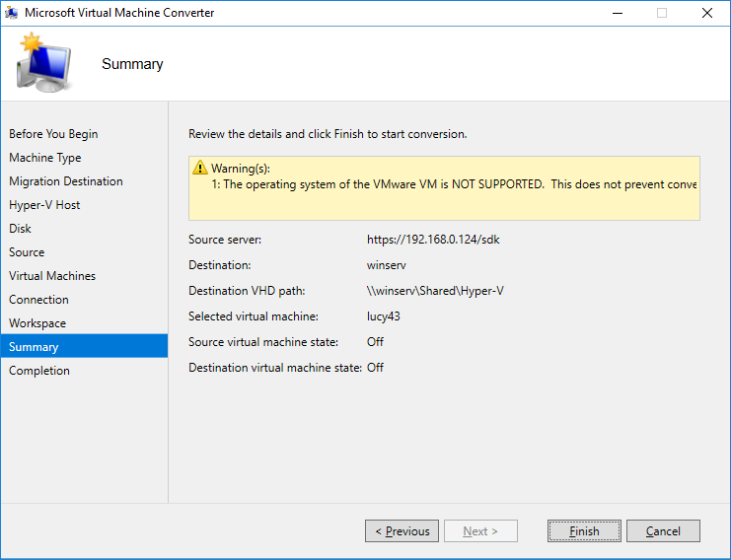Screen dimensions: 731x560
Task: Click the Summary page heading
Action: [x=132, y=64]
